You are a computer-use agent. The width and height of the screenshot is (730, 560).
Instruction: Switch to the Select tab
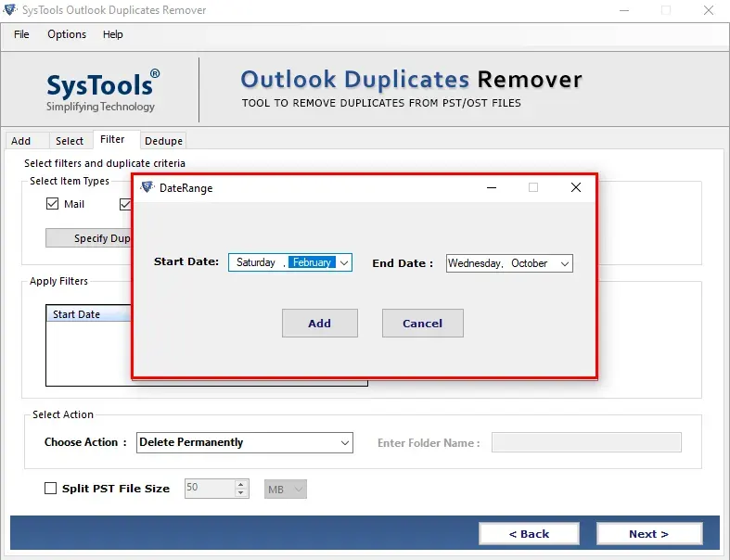pos(70,141)
